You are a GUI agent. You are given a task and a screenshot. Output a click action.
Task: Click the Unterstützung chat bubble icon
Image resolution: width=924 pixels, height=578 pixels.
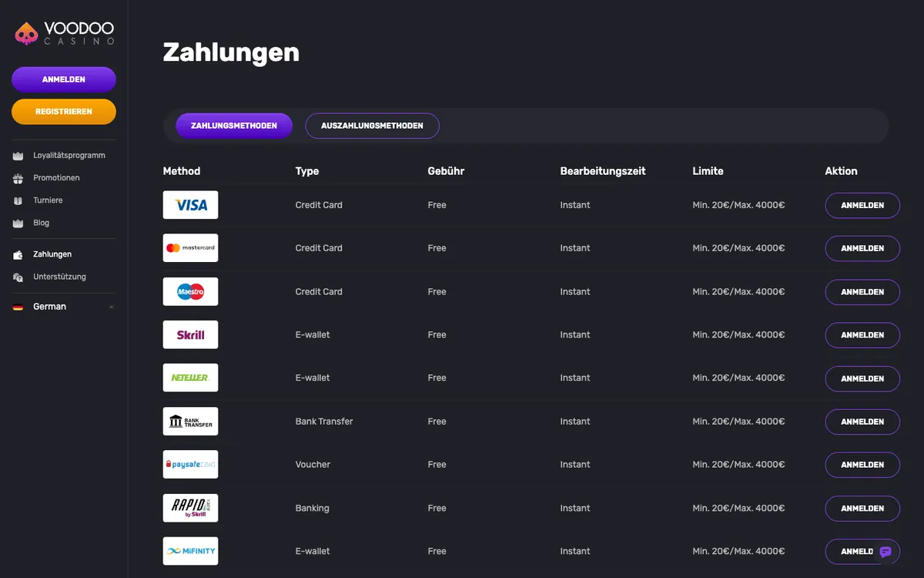[18, 277]
